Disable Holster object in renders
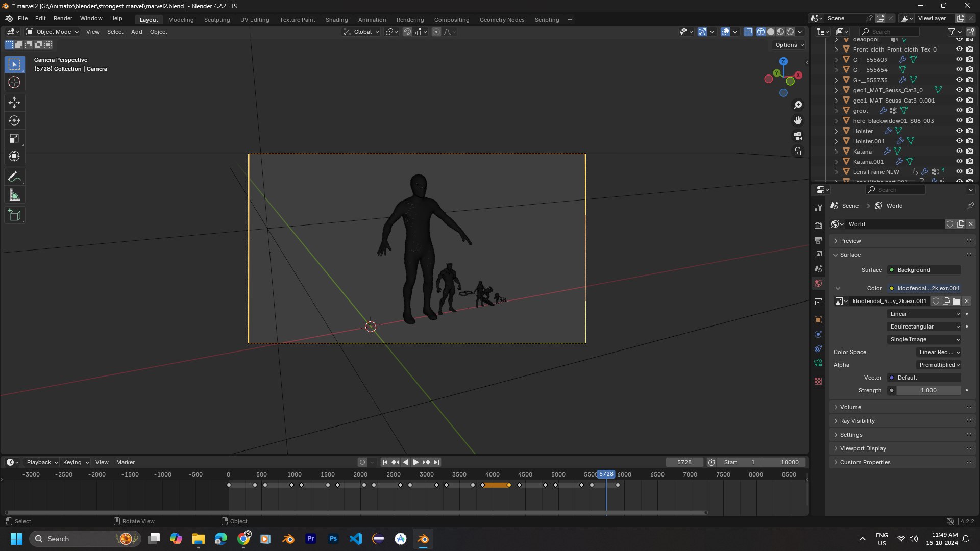This screenshot has width=980, height=551. pyautogui.click(x=969, y=131)
